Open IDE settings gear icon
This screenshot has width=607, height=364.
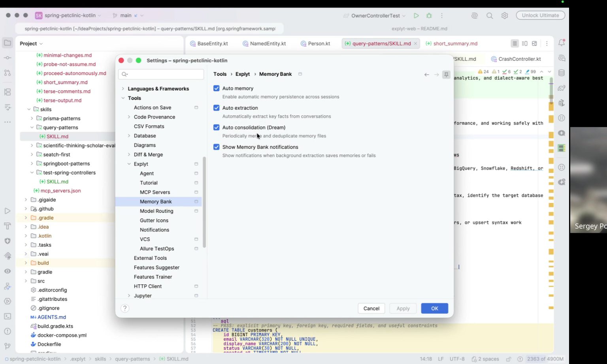tap(505, 16)
